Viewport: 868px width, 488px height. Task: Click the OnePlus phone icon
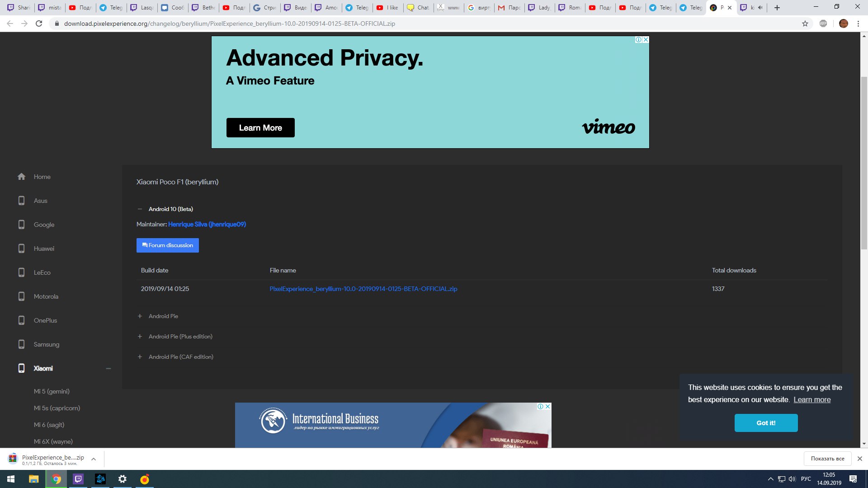tap(21, 320)
